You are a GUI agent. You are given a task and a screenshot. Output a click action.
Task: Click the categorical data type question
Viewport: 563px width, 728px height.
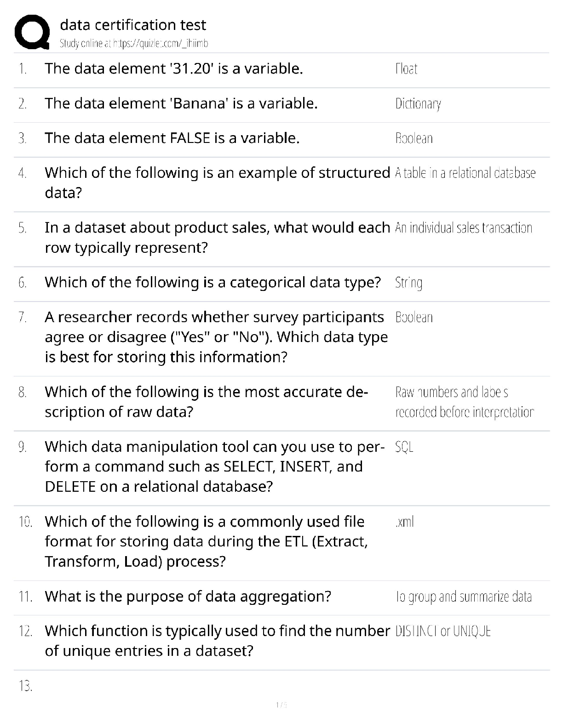tap(213, 282)
